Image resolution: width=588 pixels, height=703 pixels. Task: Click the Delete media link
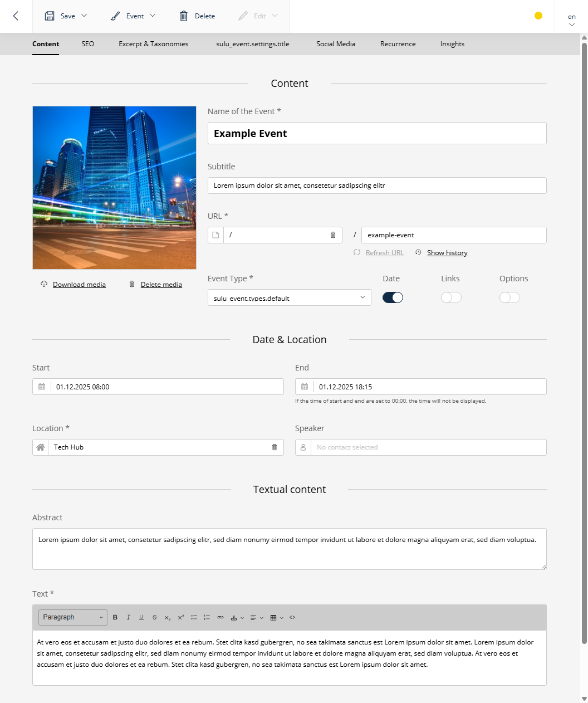161,285
